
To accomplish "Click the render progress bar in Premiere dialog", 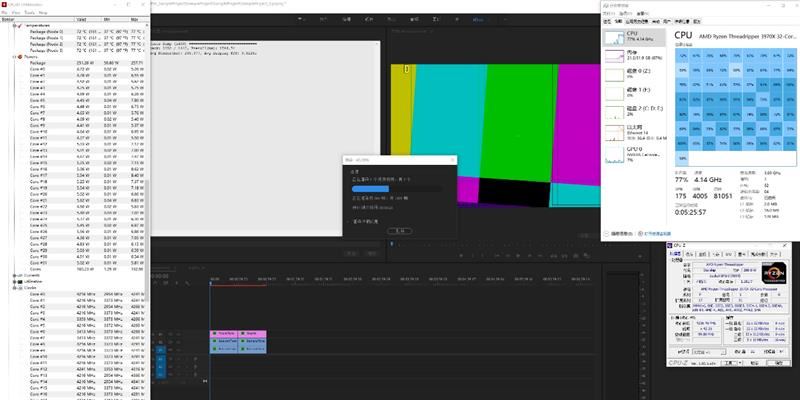I will pyautogui.click(x=396, y=189).
